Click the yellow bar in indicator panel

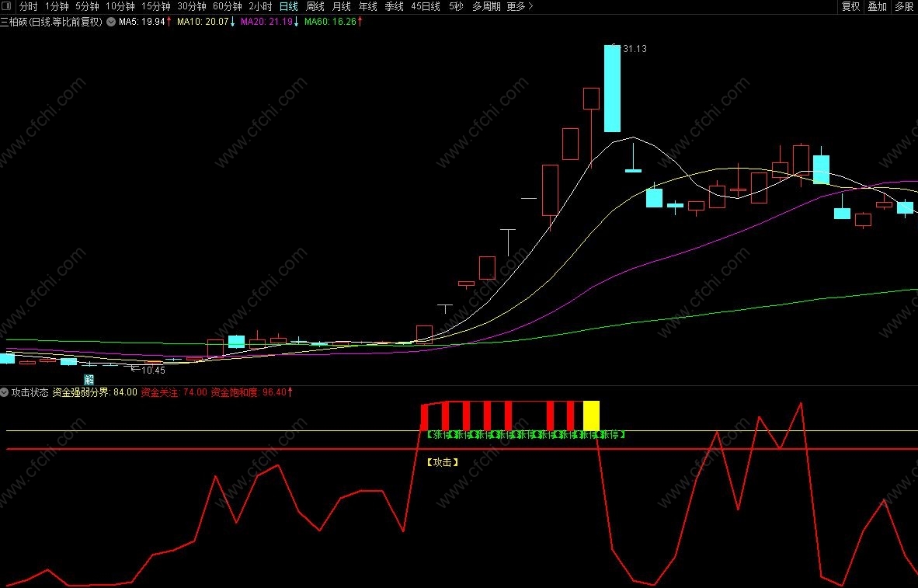(x=591, y=416)
